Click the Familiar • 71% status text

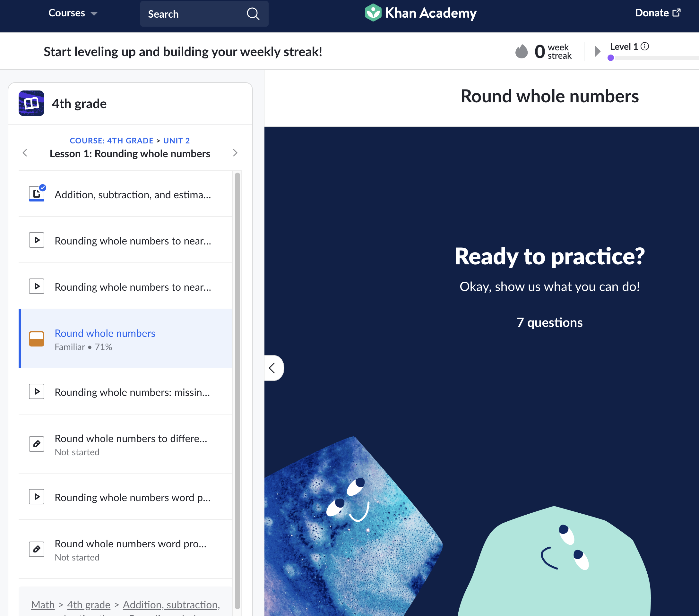83,347
